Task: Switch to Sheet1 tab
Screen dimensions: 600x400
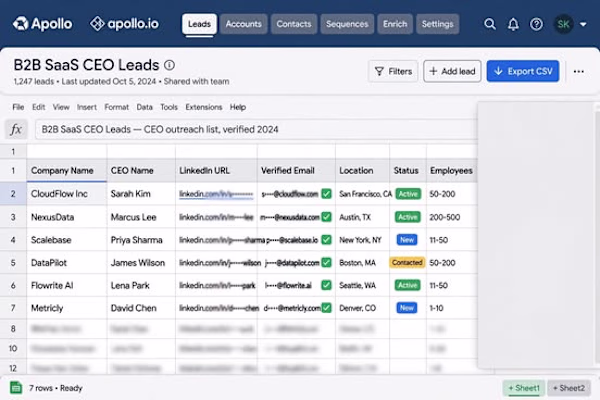Action: [x=524, y=388]
